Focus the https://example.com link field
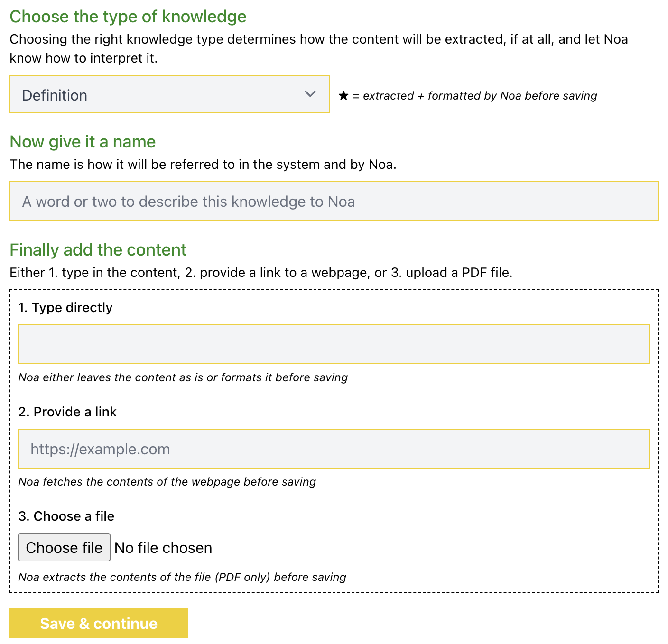 click(334, 449)
